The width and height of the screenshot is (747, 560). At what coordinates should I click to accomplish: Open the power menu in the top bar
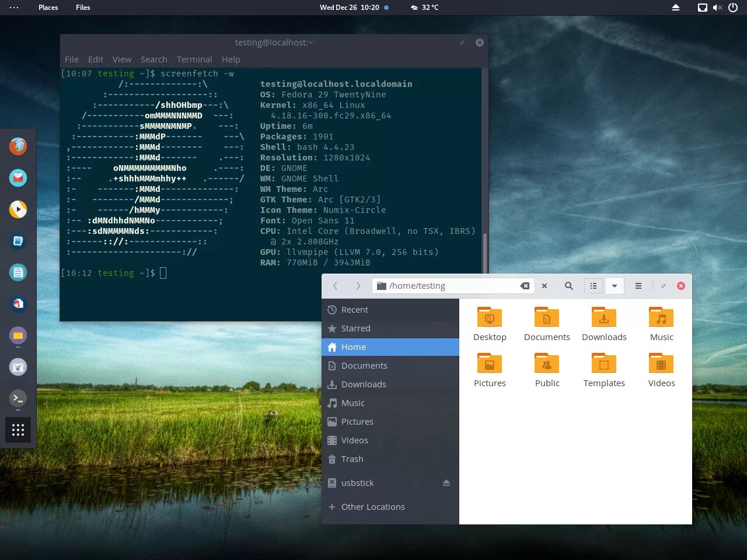(x=733, y=8)
